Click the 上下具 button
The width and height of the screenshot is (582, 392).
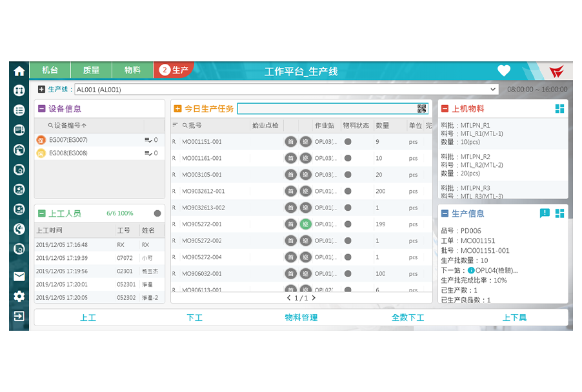(x=514, y=317)
